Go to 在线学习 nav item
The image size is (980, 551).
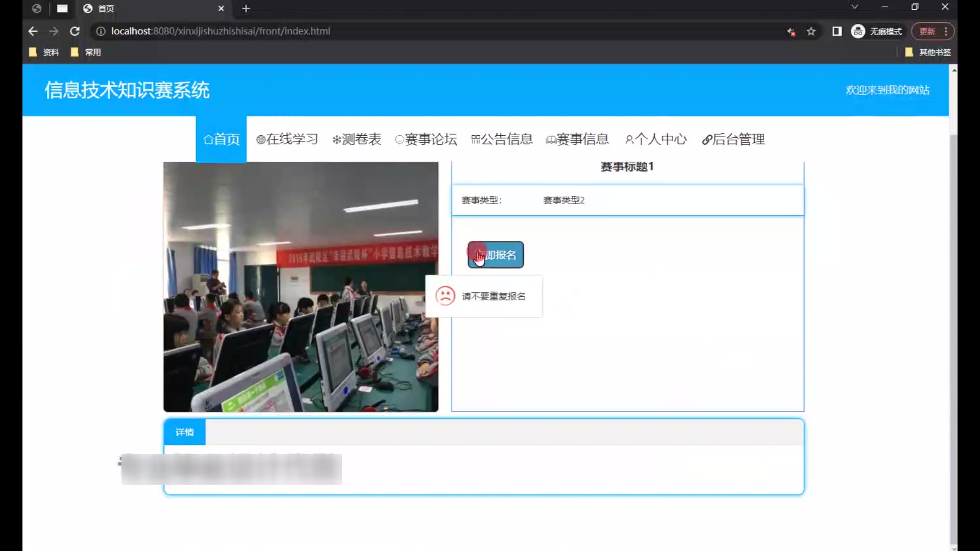pyautogui.click(x=287, y=139)
